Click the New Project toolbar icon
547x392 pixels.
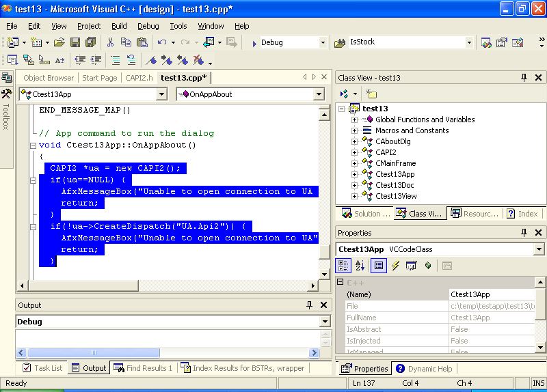[x=13, y=42]
